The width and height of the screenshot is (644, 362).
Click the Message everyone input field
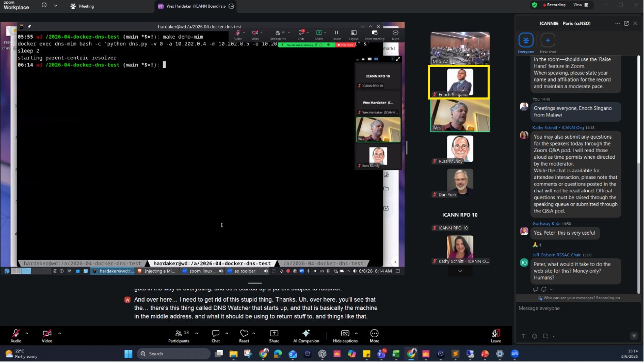pyautogui.click(x=578, y=315)
